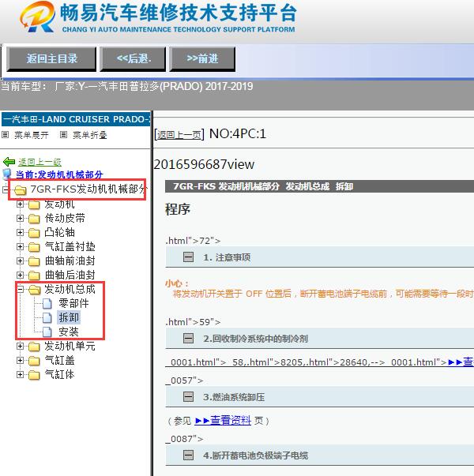Collapse the 4.断开蓄电池负极端子电缆 section

click(188, 455)
